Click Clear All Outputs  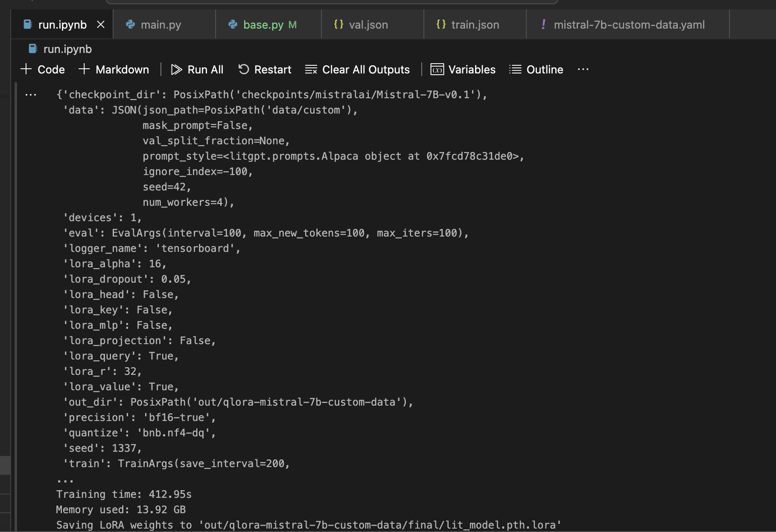(358, 70)
